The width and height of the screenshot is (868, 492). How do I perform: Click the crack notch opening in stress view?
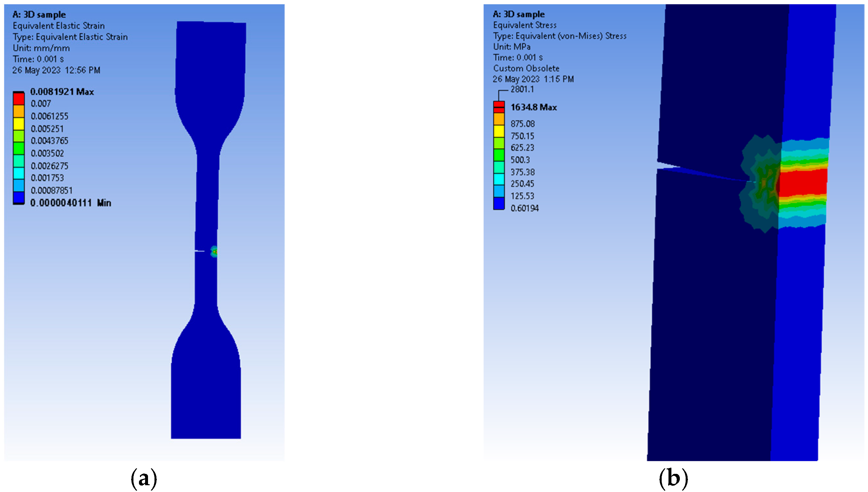[x=663, y=165]
